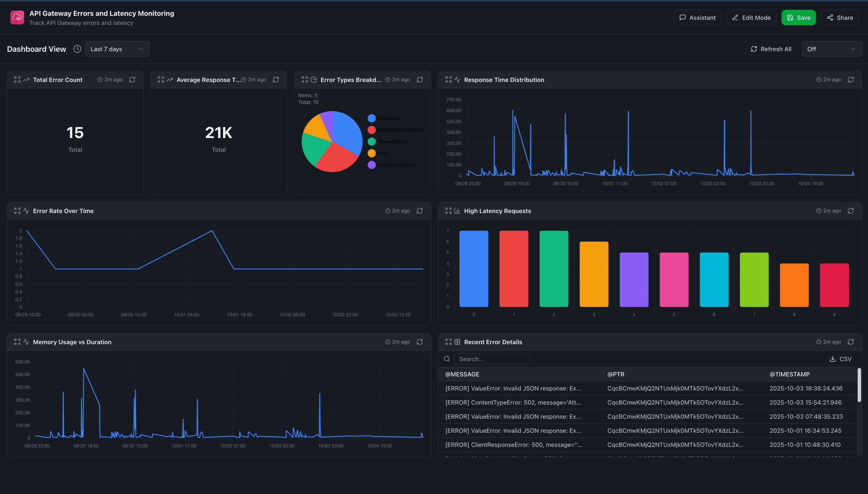Refresh the Total Error Count widget
Viewport: 868px width, 494px height.
point(133,79)
